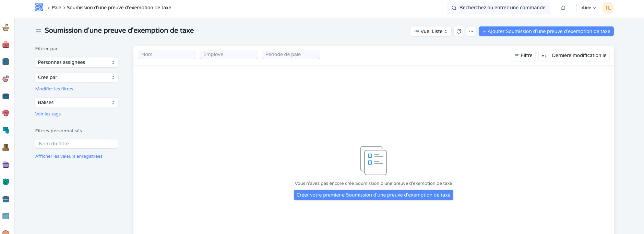Screen dimensions: 644x234
Task: Click Ajouter Soumission d'une preuve button
Action: pyautogui.click(x=546, y=31)
